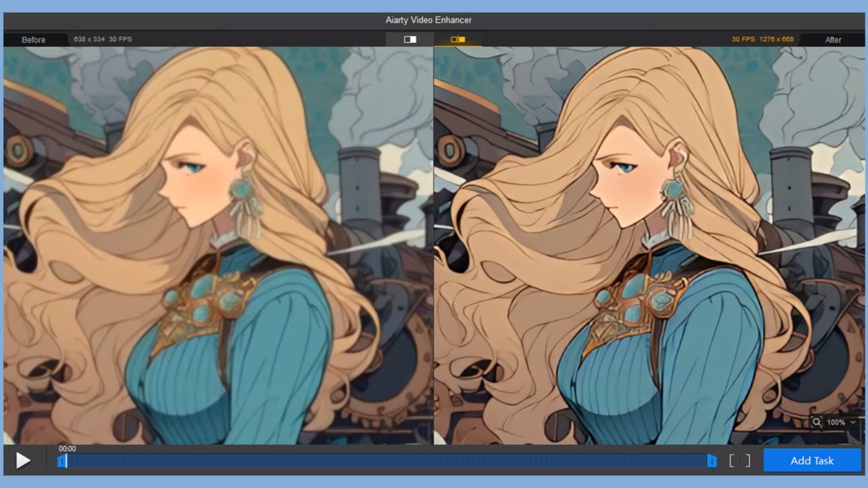Click the After enhanced preview image
868x488 pixels.
coord(649,245)
